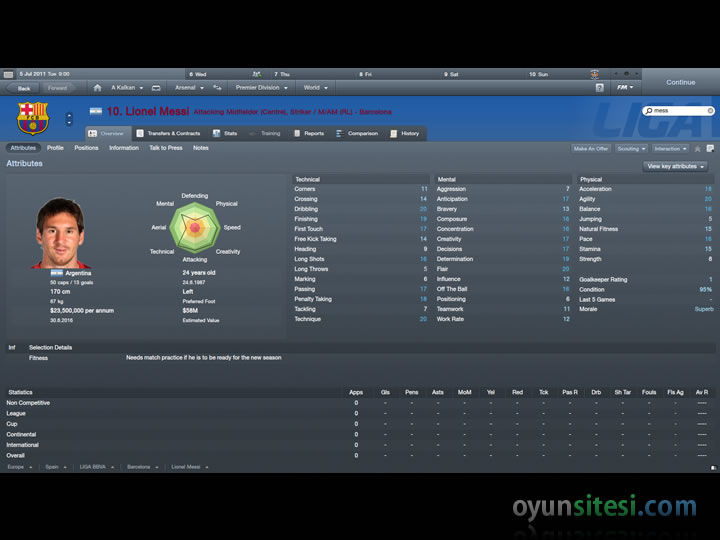Viewport: 720px width, 540px height.
Task: Click the 'Apps' statistics column header
Action: click(x=356, y=392)
